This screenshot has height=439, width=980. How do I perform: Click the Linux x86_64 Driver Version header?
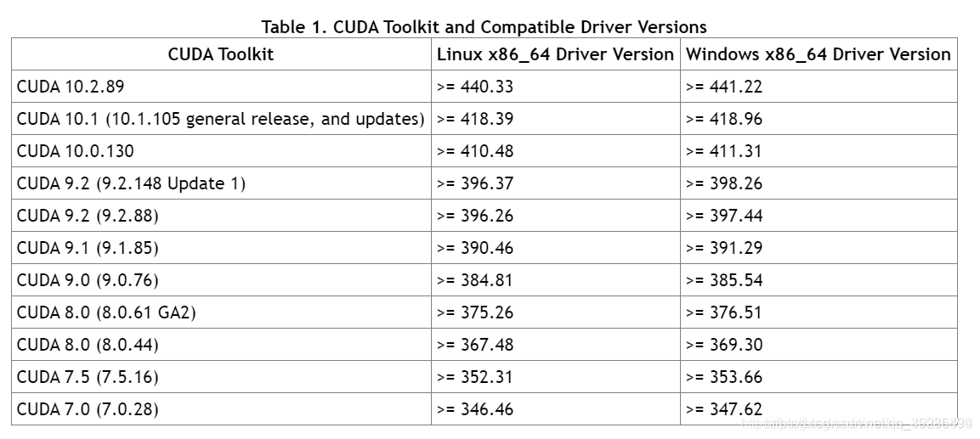(x=555, y=54)
